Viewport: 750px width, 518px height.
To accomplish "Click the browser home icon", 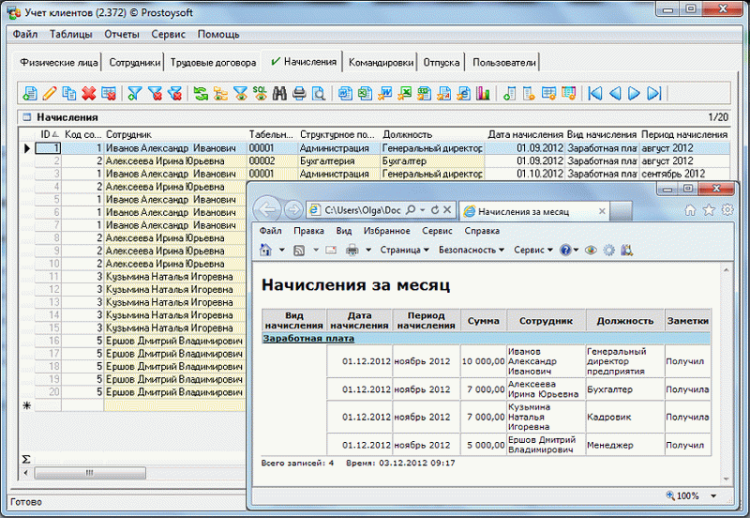I will point(690,210).
